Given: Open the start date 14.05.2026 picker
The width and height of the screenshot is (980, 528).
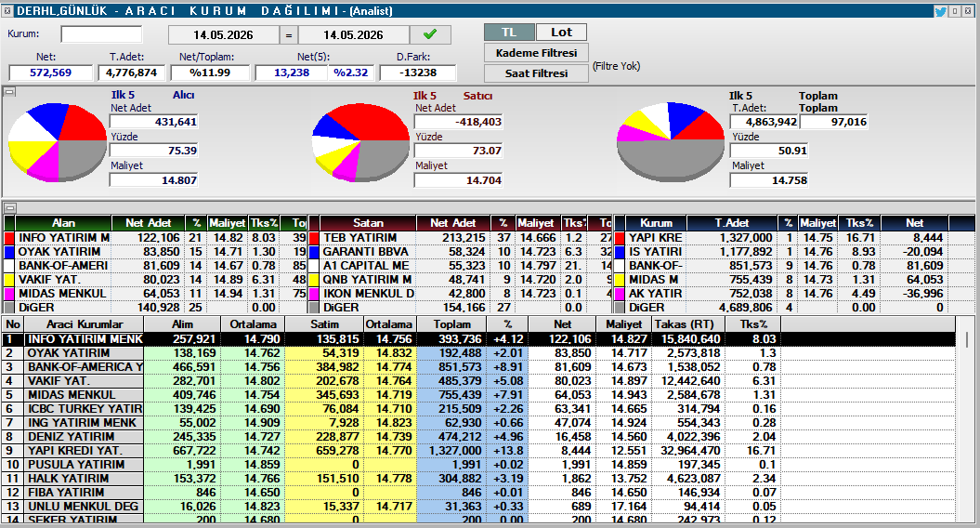Looking at the screenshot, I should 223,35.
